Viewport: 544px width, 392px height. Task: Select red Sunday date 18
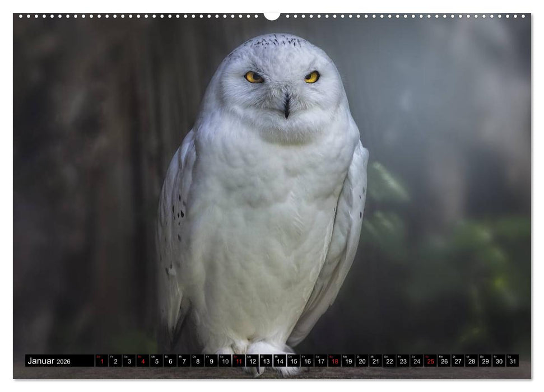click(334, 361)
